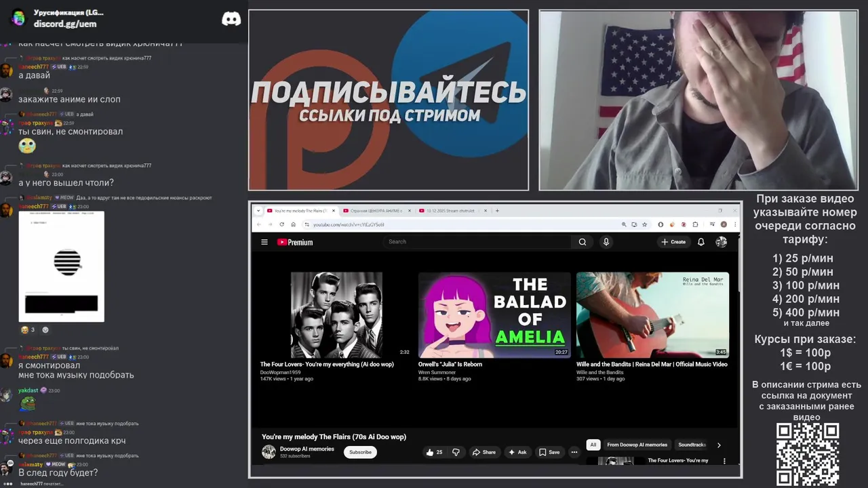Open browser home page icon

point(293,224)
